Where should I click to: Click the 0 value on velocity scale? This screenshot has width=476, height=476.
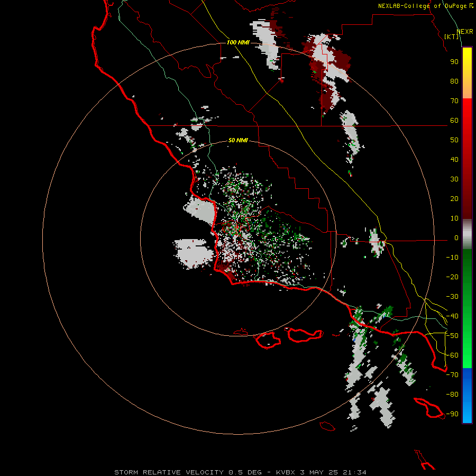[456, 238]
